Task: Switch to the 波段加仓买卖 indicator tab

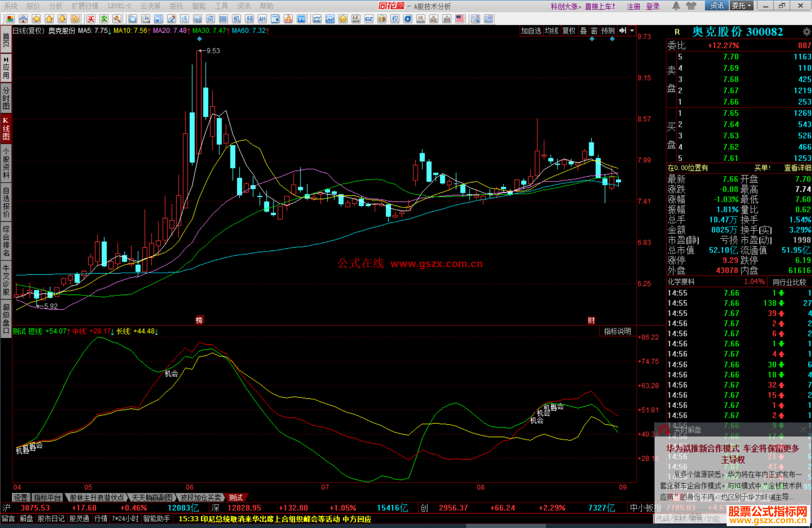Action: tap(200, 498)
